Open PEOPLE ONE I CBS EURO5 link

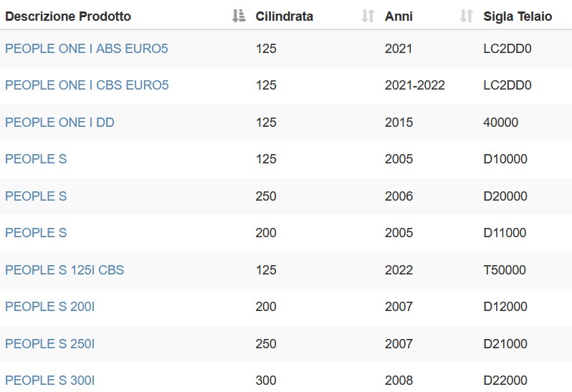[87, 85]
